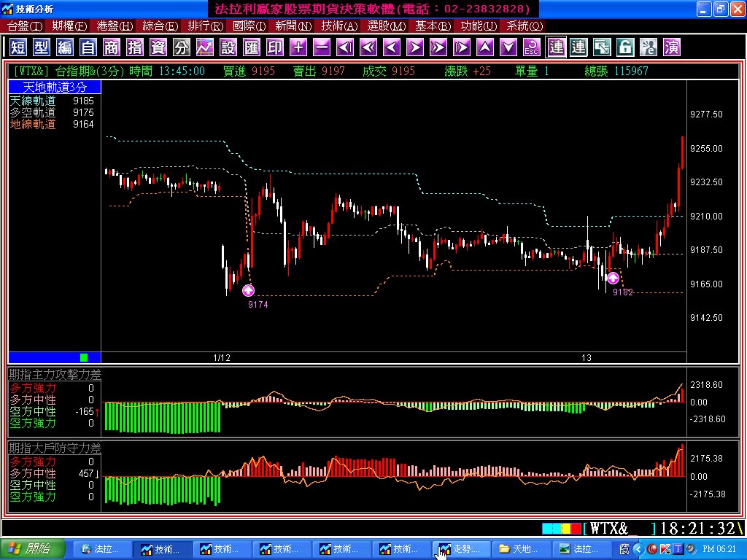Viewport: 747px width, 560px height.
Task: Click the 商 toolbar icon
Action: (112, 47)
